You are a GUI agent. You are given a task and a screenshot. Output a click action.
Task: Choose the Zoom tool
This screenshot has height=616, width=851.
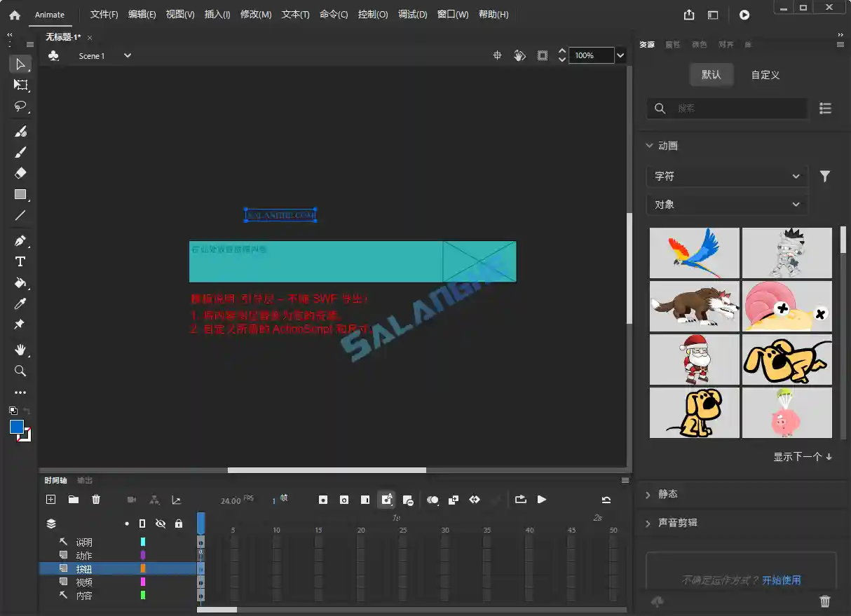[20, 371]
